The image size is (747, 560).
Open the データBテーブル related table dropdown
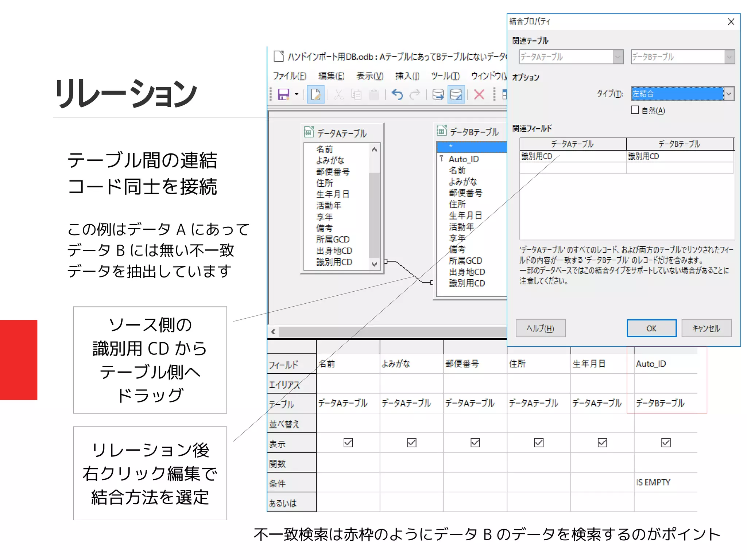[683, 57]
